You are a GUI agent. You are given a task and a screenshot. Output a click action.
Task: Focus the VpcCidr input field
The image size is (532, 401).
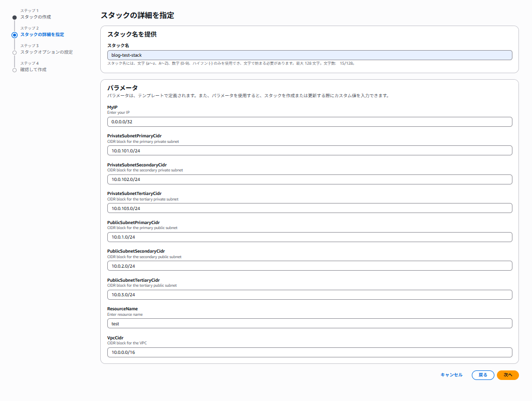(x=309, y=352)
